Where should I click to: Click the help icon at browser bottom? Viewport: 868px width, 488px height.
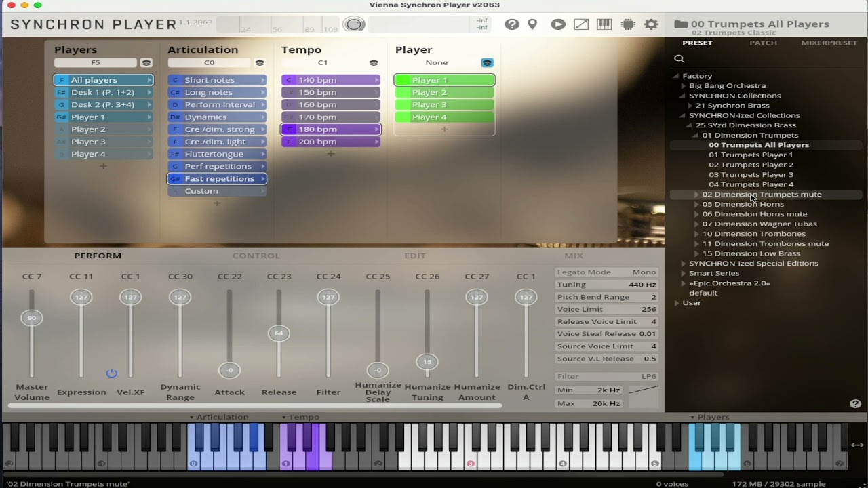click(x=855, y=403)
